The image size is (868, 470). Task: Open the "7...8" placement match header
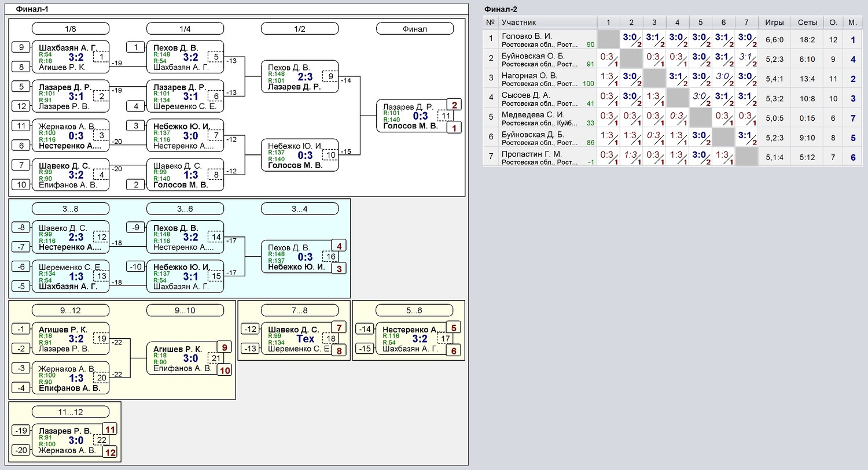[299, 310]
